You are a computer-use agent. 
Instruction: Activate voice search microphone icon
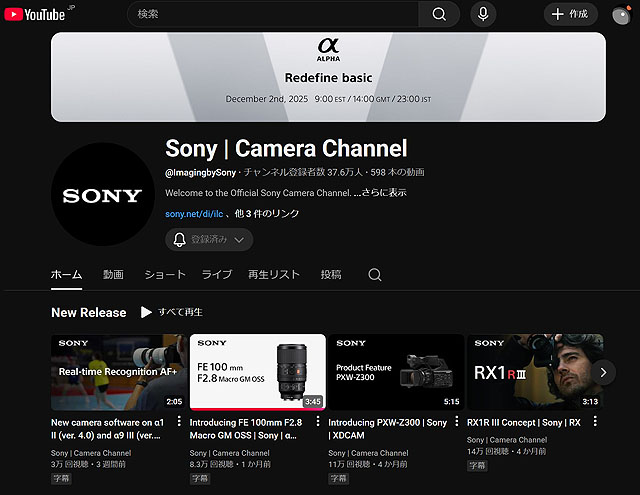click(x=484, y=14)
